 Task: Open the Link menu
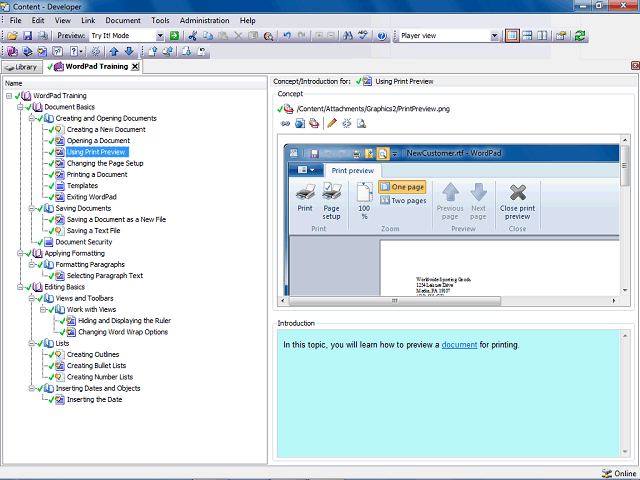88,20
